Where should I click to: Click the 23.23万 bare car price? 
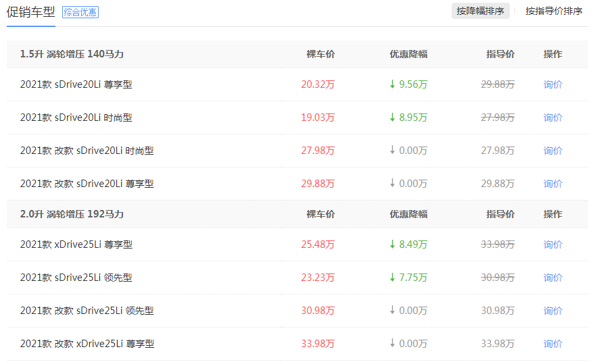click(318, 278)
